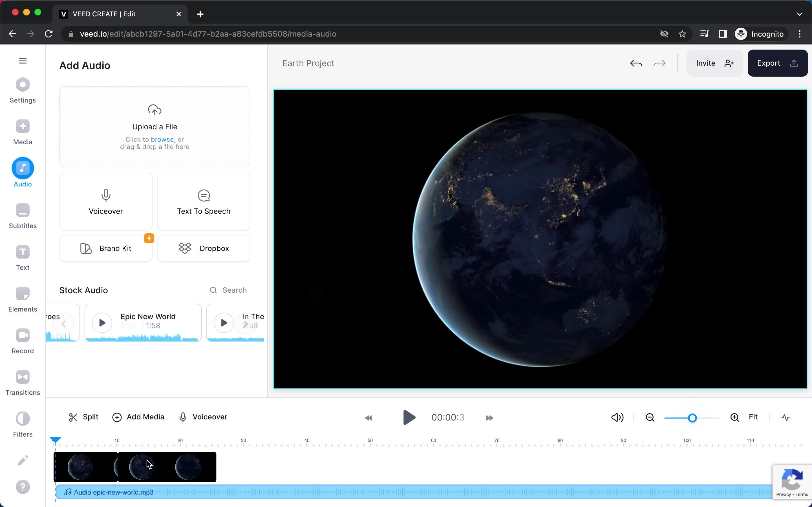Toggle undo action with back arrow
Image resolution: width=812 pixels, height=507 pixels.
pyautogui.click(x=636, y=63)
